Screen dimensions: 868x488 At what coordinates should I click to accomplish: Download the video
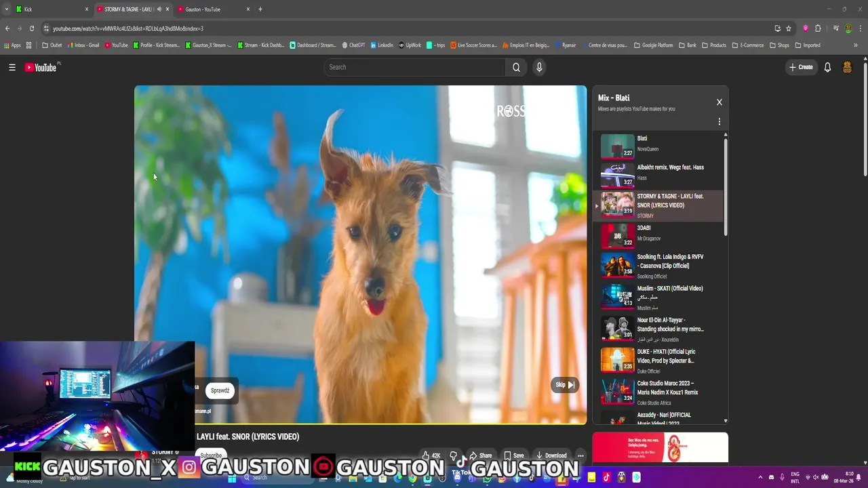click(551, 455)
